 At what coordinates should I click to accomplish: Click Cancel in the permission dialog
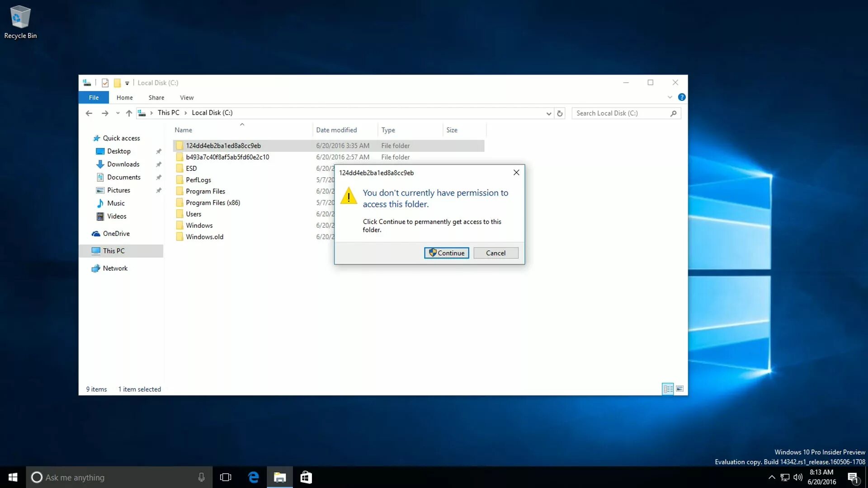click(495, 253)
